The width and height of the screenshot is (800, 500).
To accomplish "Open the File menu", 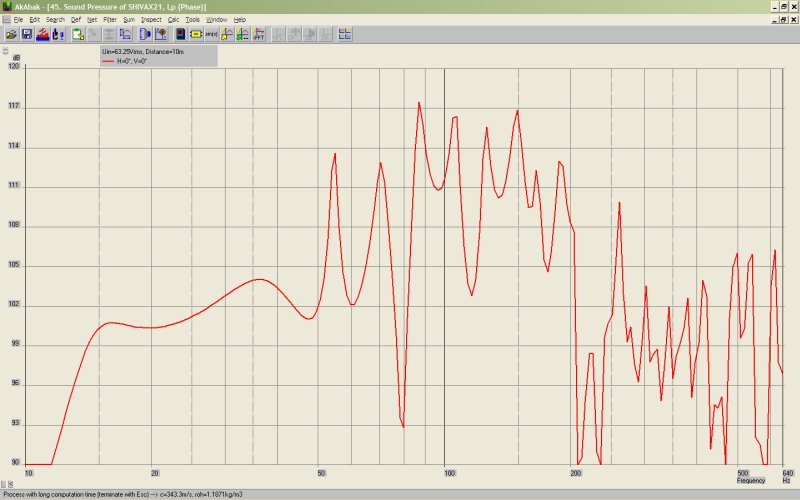I will (x=18, y=19).
